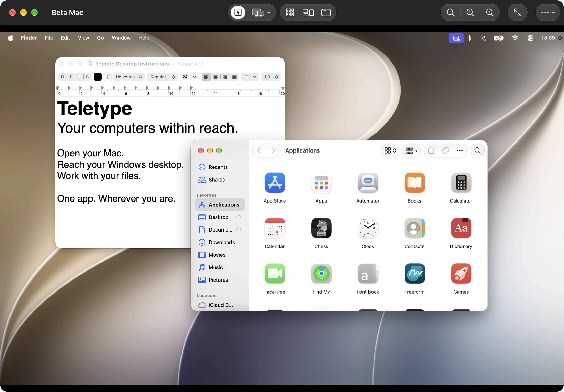
Task: Enter full screen with the expand arrows
Action: pyautogui.click(x=517, y=13)
